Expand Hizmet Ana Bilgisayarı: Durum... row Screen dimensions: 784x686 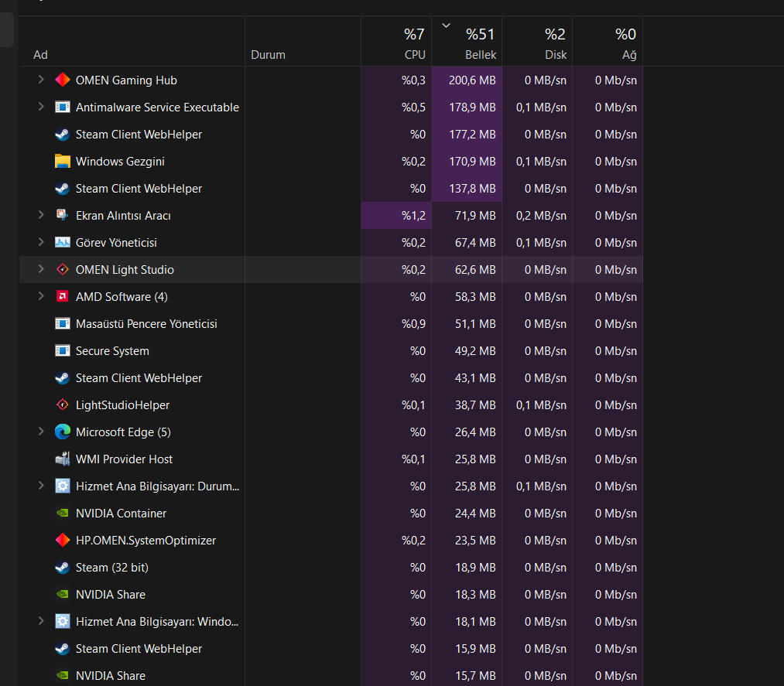tap(41, 485)
